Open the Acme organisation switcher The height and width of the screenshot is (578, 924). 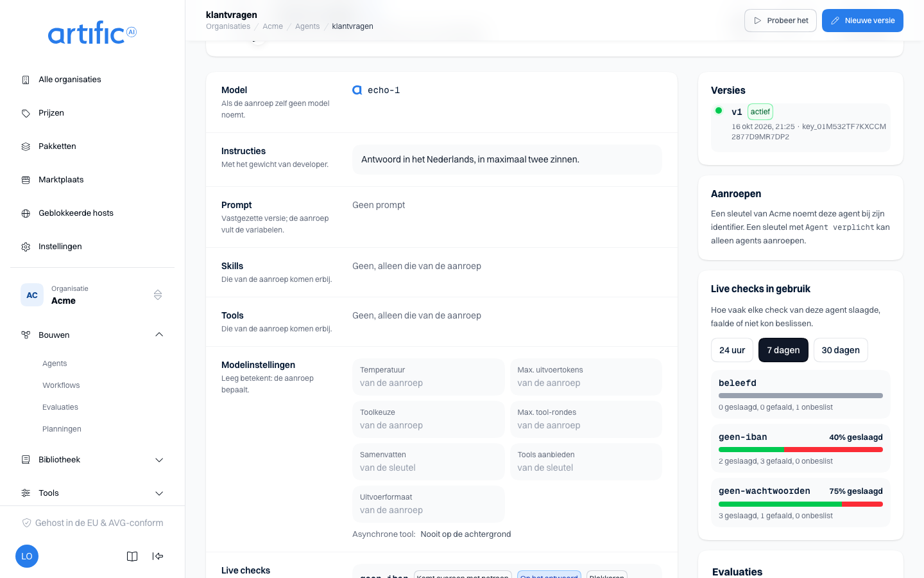[x=92, y=295]
